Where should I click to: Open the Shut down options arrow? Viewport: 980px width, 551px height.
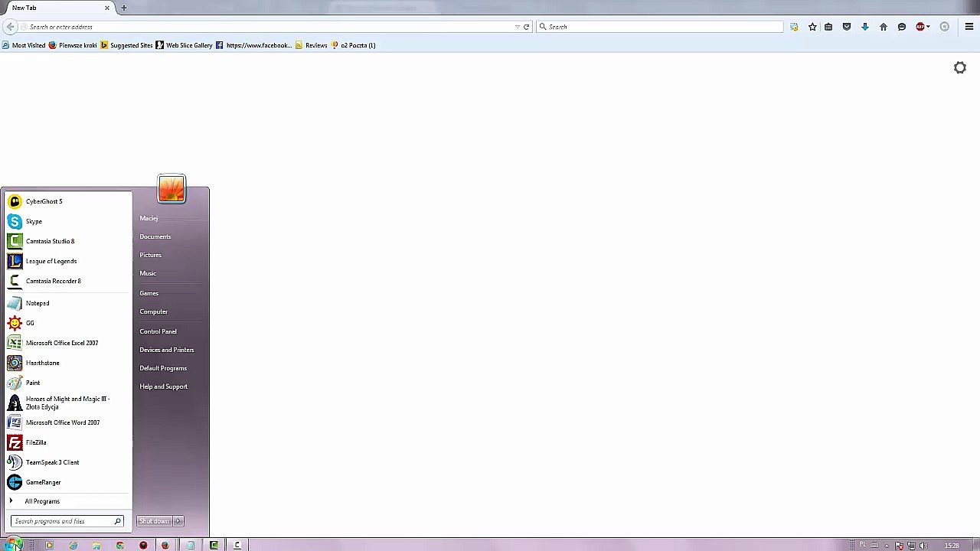[178, 521]
